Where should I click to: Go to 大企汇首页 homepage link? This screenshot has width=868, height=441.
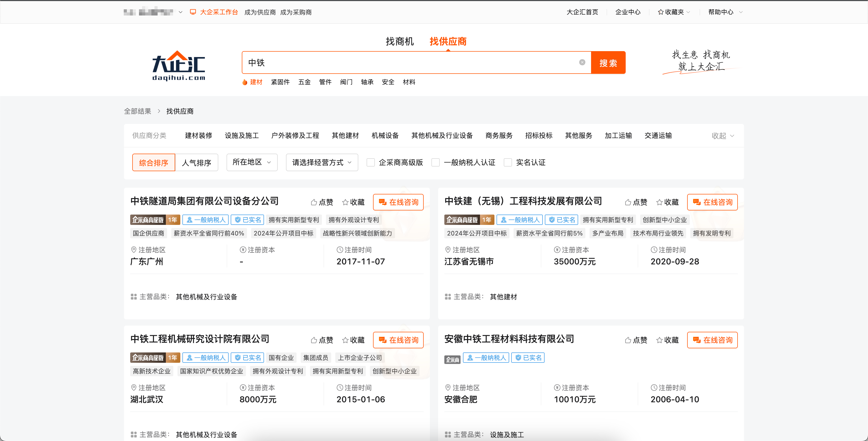582,12
